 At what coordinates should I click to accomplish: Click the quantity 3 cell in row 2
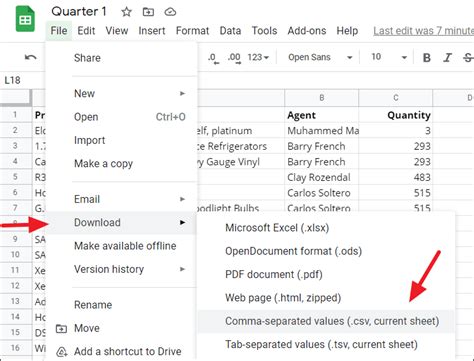[x=396, y=131]
